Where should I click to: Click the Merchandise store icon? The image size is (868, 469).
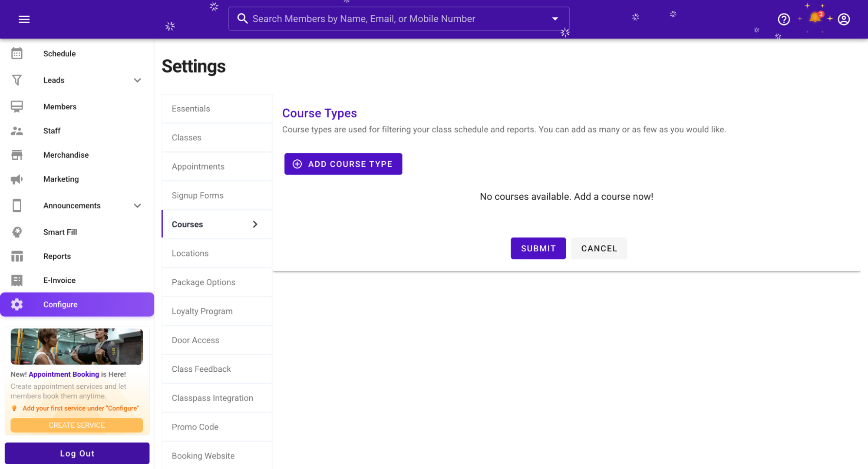pos(17,155)
